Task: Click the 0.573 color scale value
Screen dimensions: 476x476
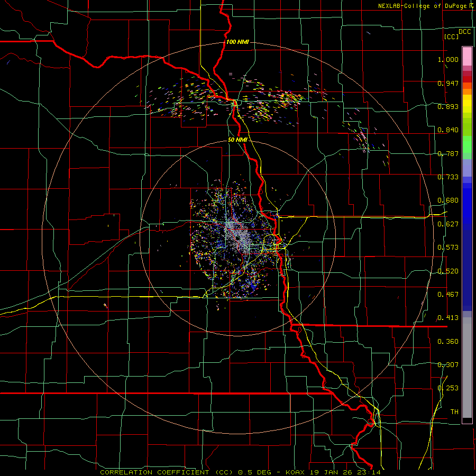Action: pyautogui.click(x=448, y=248)
